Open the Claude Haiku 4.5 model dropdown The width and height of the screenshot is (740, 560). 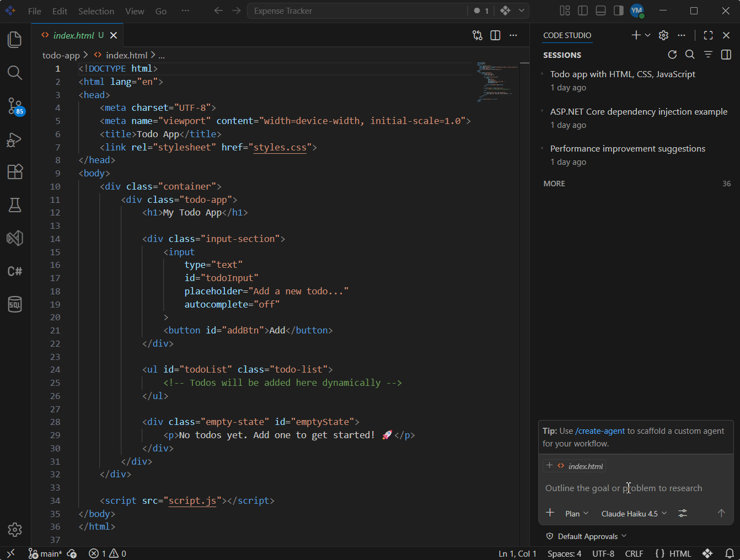(x=634, y=514)
